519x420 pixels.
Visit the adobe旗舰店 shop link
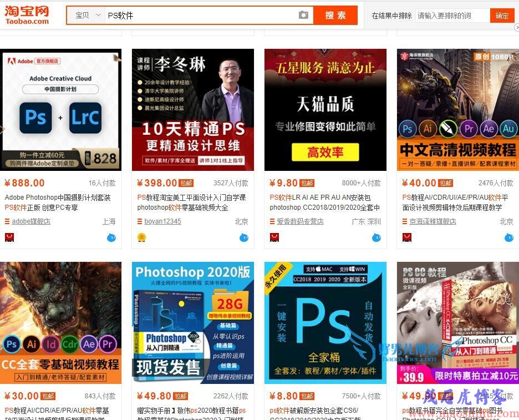pos(31,221)
